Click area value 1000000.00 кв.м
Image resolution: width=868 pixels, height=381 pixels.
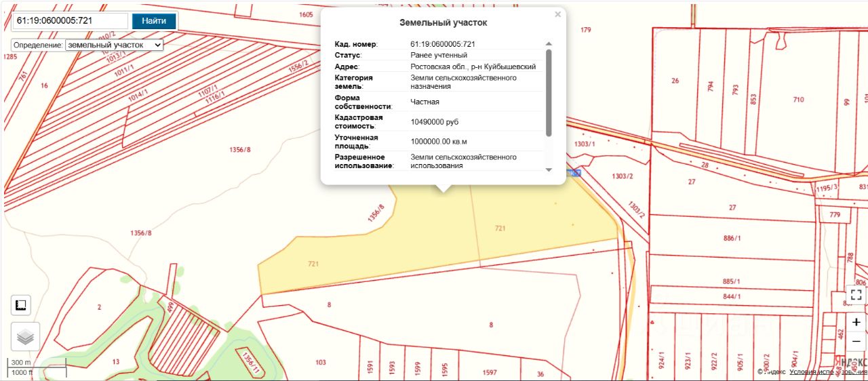(439, 142)
